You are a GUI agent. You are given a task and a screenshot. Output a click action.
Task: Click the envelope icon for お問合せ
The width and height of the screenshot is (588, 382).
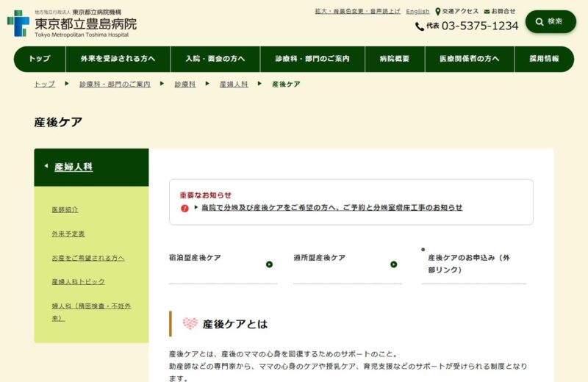(487, 12)
